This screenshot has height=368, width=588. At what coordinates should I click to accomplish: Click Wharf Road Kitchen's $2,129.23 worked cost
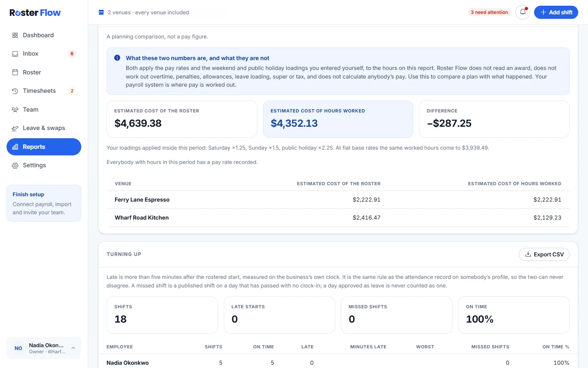547,218
